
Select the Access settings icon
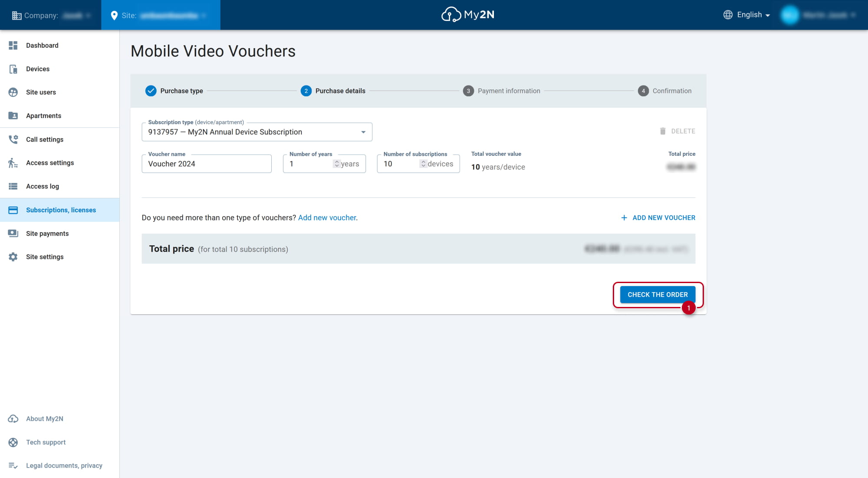(13, 163)
